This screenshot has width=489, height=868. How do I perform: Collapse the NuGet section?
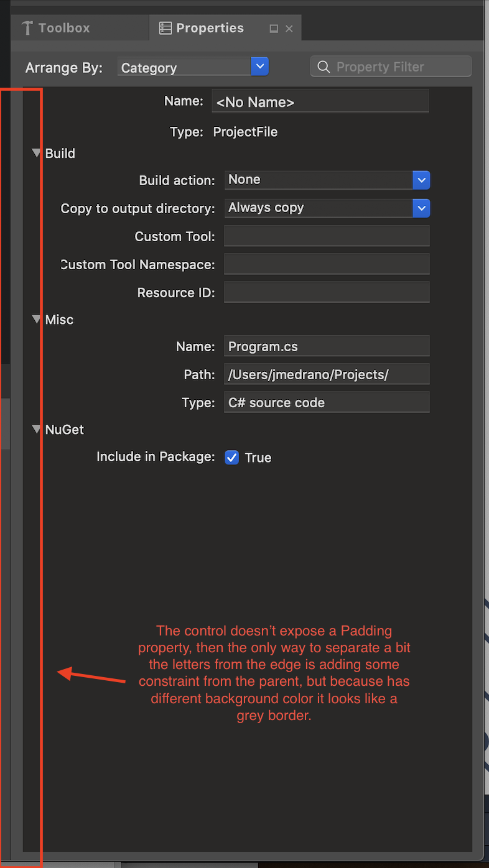36,429
